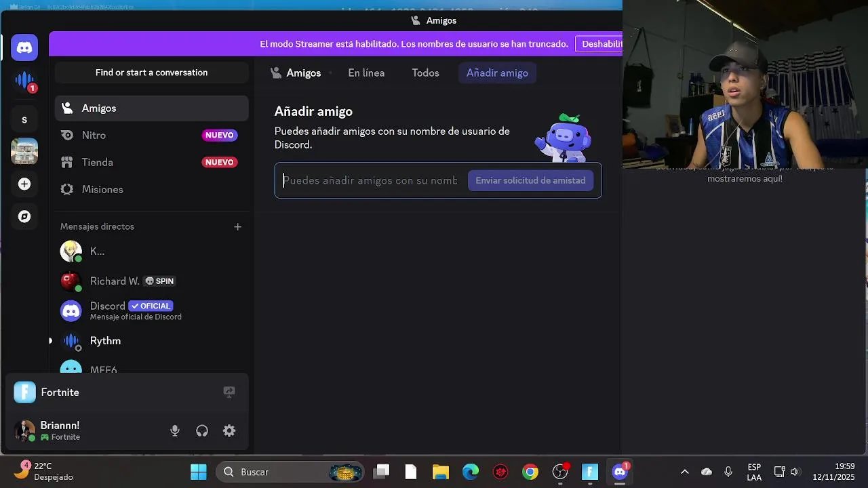Switch to Todos friends tab
This screenshot has width=868, height=488.
pos(425,73)
